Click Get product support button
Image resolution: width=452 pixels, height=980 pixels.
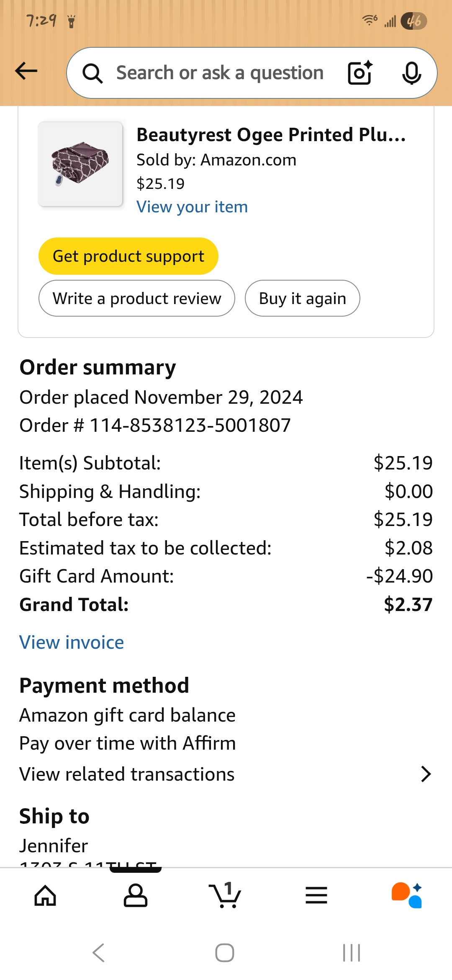(x=128, y=256)
